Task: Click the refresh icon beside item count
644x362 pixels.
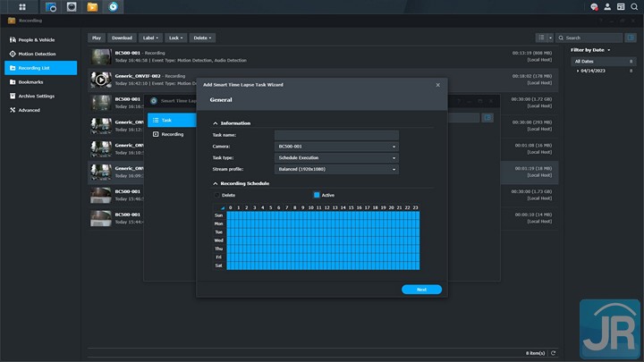Action: click(553, 353)
